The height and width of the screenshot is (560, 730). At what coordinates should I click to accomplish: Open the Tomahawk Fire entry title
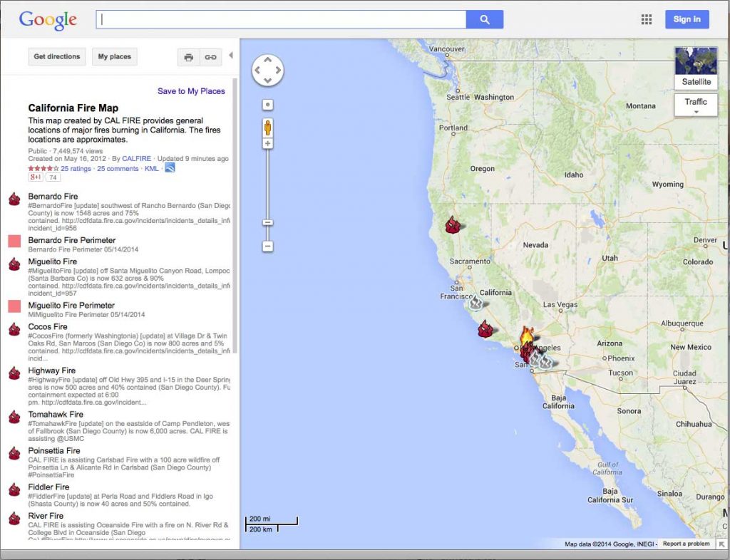(x=56, y=414)
